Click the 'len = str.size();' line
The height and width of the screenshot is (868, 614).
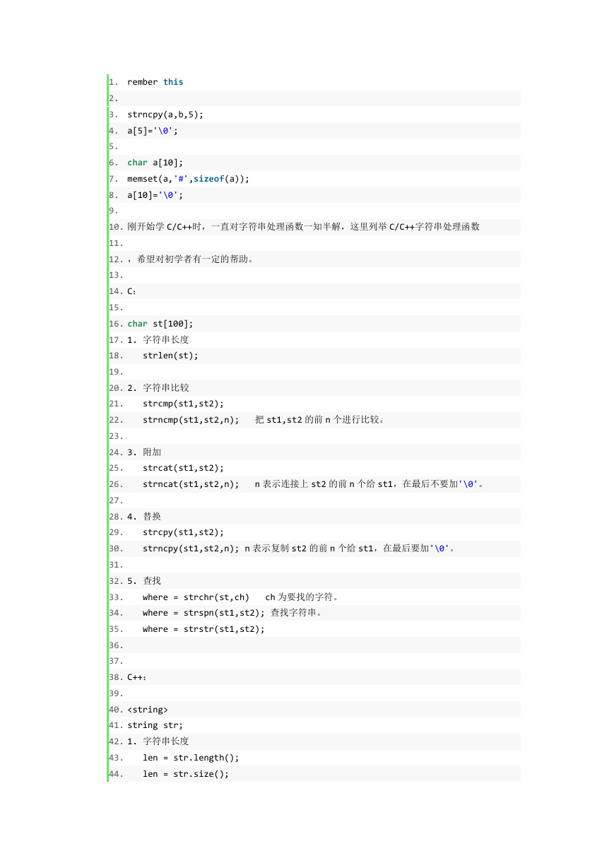[x=186, y=774]
